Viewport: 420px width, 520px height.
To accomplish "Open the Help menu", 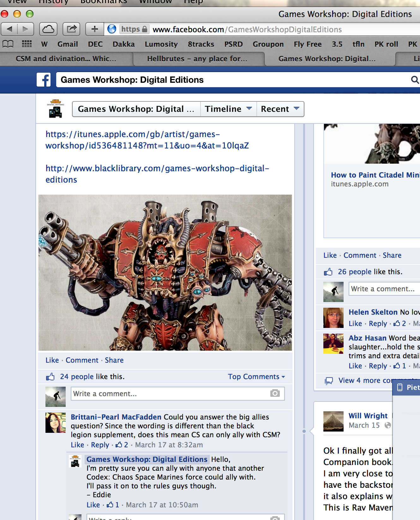I will coord(193,2).
